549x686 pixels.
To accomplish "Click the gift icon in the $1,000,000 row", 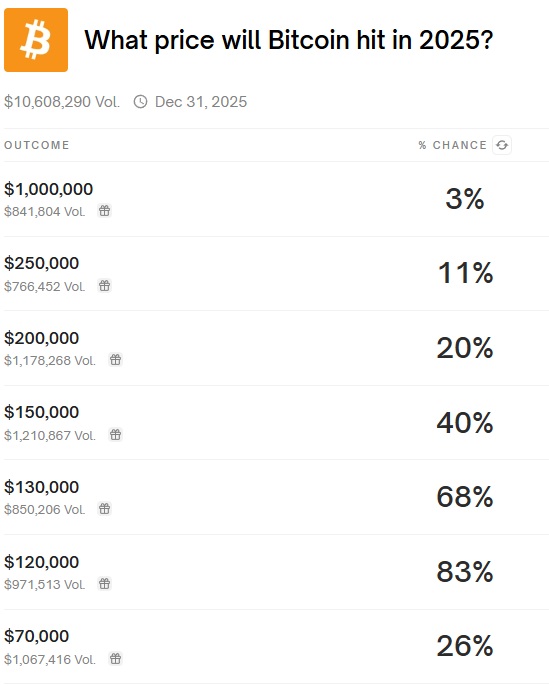I will [105, 211].
